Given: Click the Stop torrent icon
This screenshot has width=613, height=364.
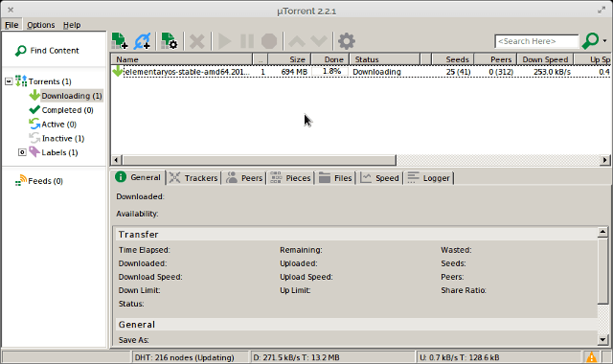Looking at the screenshot, I should [269, 41].
